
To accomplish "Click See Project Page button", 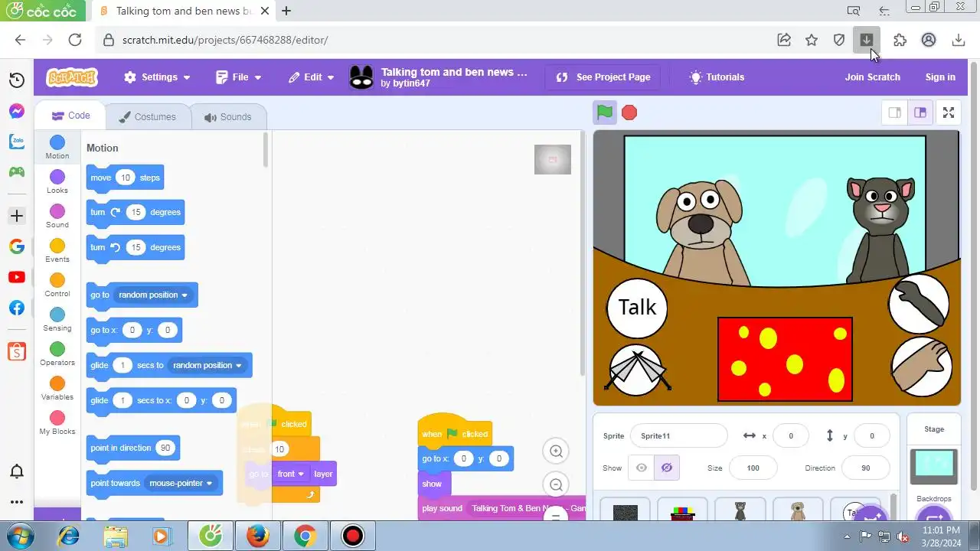I will pyautogui.click(x=603, y=77).
